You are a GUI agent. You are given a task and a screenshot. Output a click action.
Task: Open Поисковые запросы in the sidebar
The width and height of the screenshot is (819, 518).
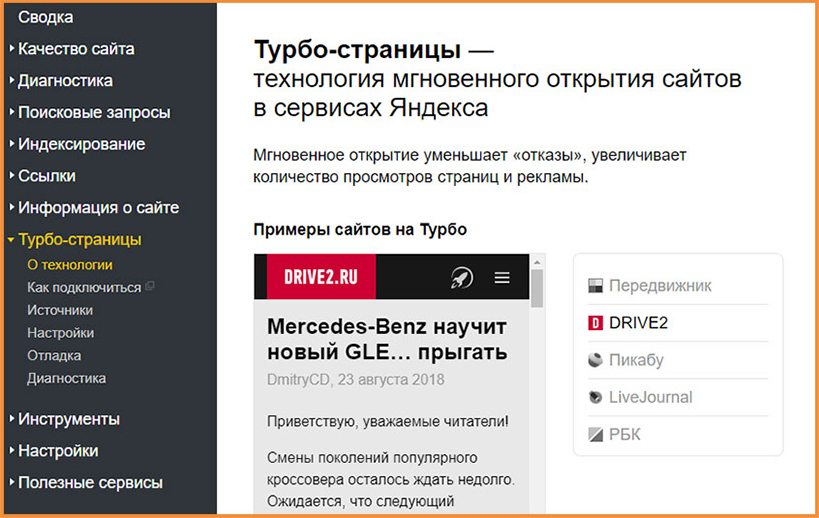(x=94, y=112)
